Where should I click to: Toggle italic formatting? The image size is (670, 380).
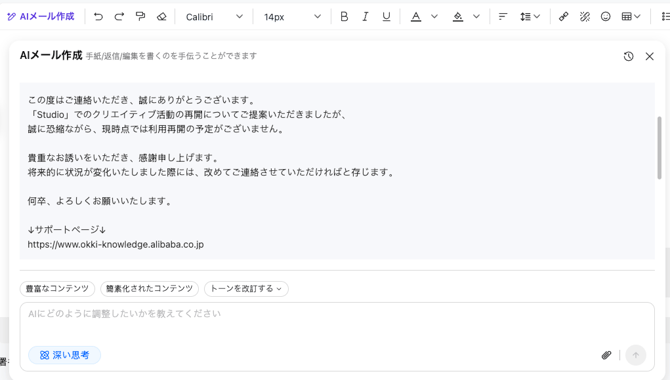point(365,17)
